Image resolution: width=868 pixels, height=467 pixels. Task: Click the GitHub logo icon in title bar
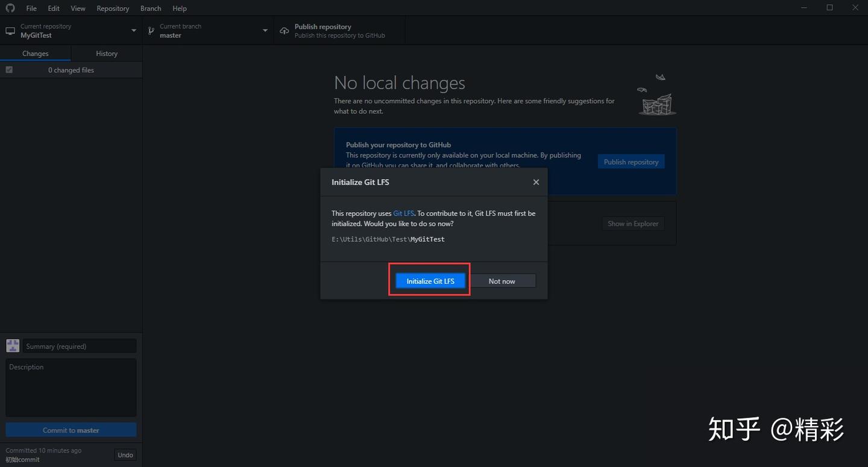tap(10, 8)
